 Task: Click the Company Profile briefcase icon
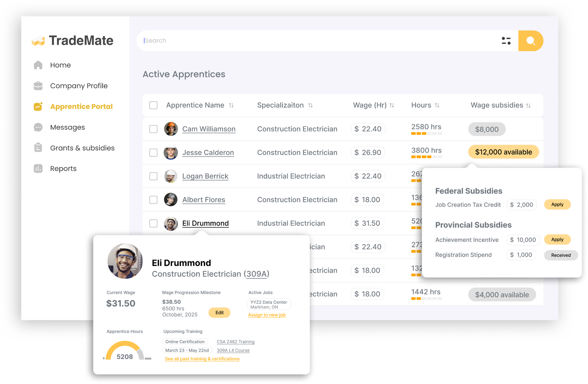[38, 86]
